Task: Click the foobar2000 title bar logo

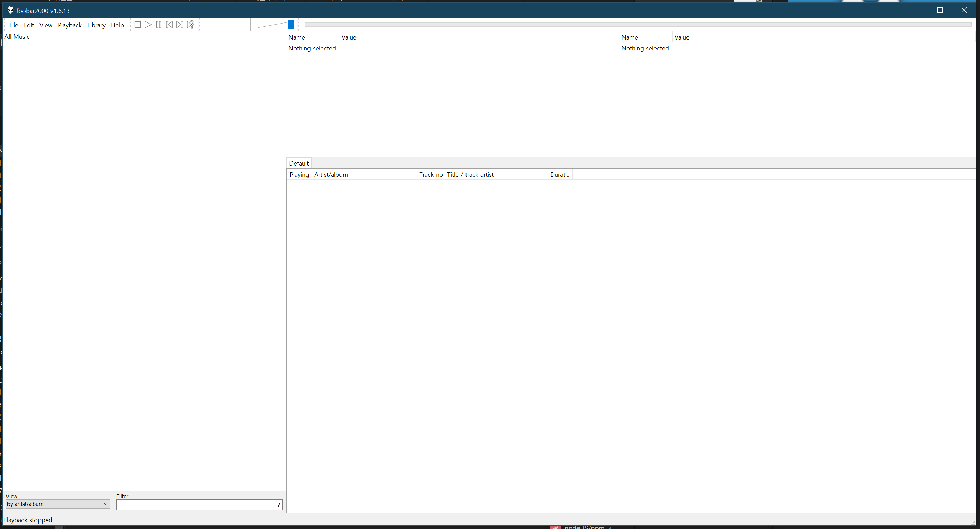Action: coord(10,10)
